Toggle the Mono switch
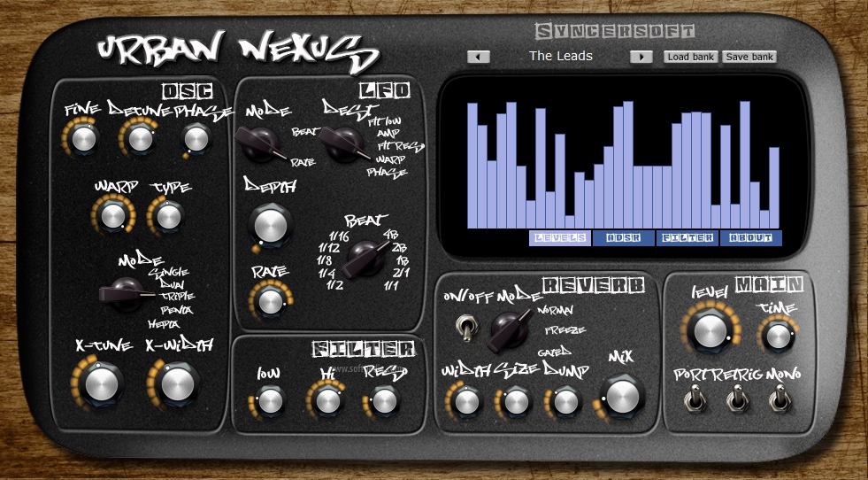The image size is (868, 480). pyautogui.click(x=780, y=399)
